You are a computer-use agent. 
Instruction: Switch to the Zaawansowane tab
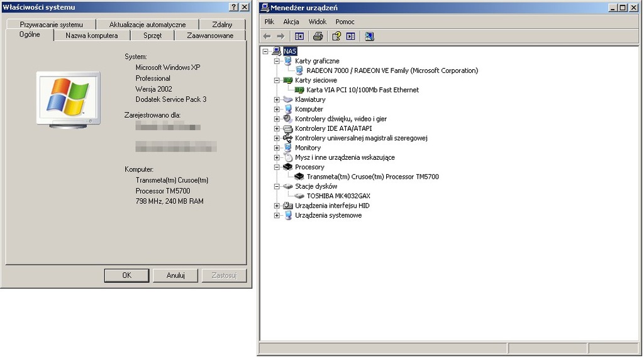210,36
